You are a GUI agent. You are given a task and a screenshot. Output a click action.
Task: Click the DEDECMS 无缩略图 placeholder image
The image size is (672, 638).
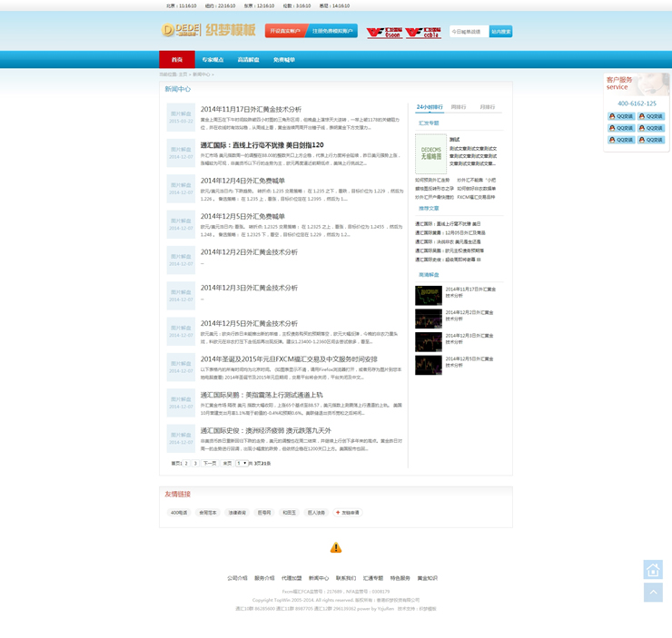430,153
